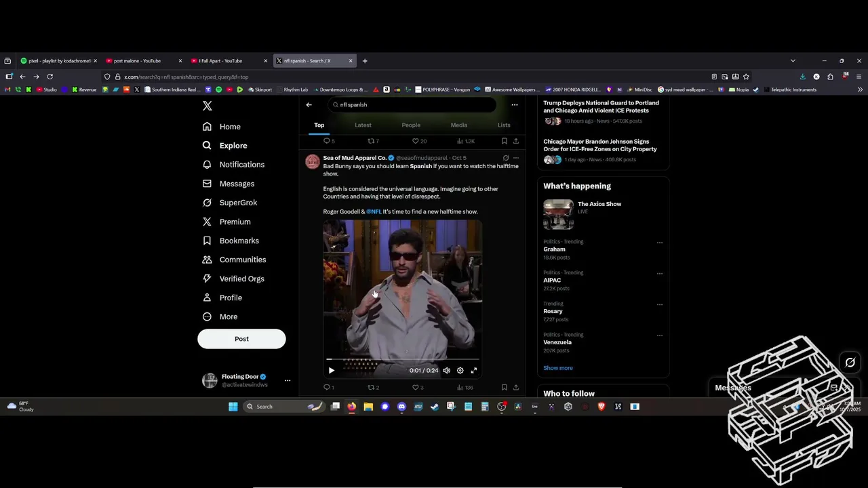Repost the upper post with 7 reposts
868x488 pixels.
373,141
